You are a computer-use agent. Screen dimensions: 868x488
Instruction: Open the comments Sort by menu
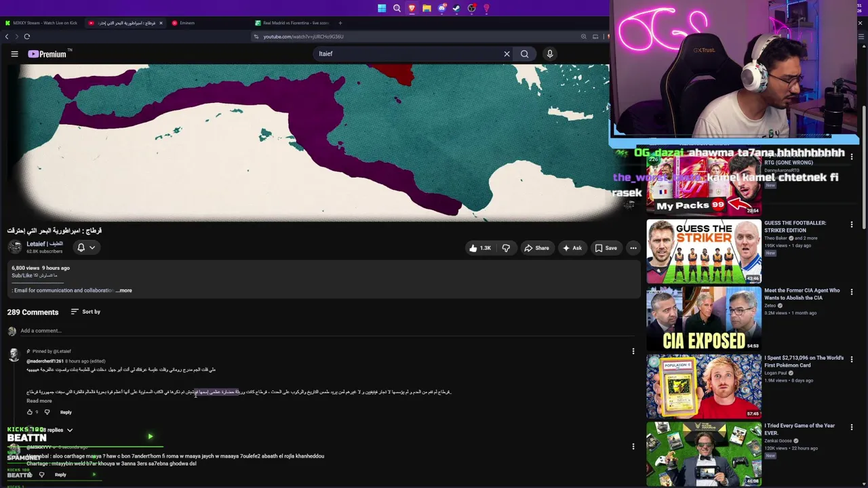[85, 312]
